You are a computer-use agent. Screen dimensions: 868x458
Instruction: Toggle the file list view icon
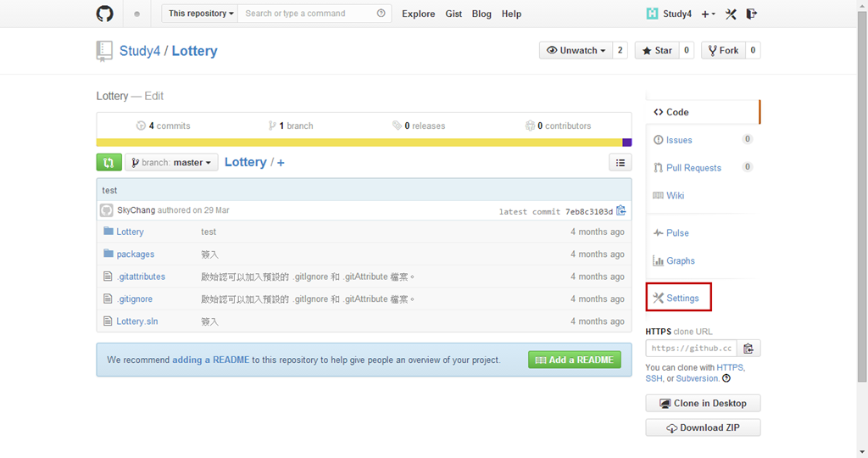point(620,162)
